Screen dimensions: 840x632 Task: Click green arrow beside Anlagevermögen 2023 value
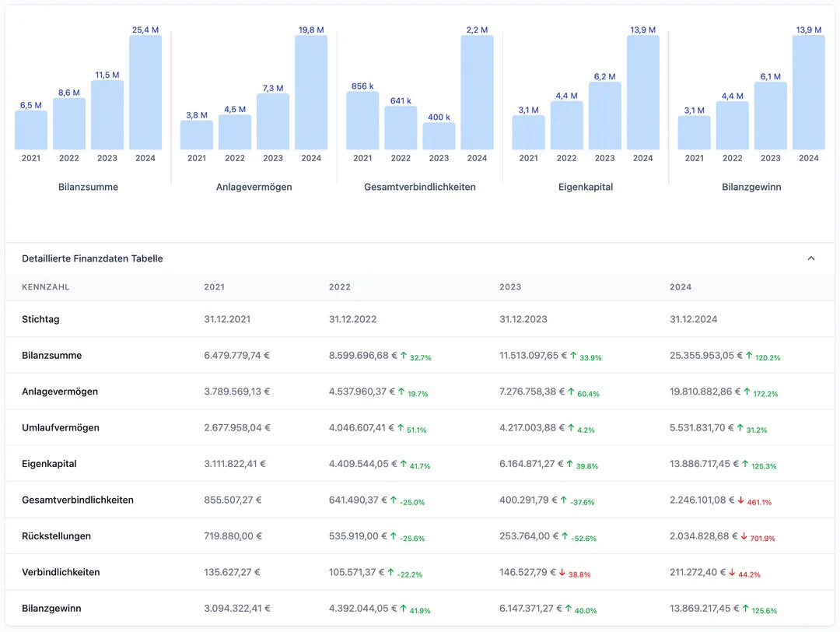(x=572, y=391)
